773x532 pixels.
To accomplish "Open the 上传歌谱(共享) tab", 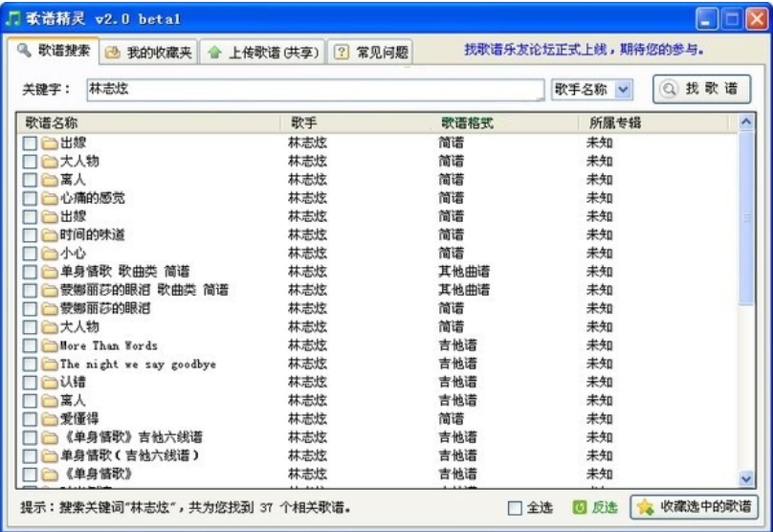I will tap(263, 53).
